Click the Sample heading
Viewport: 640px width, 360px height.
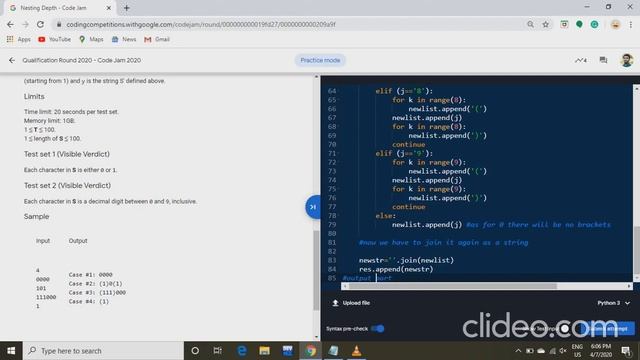click(x=36, y=217)
